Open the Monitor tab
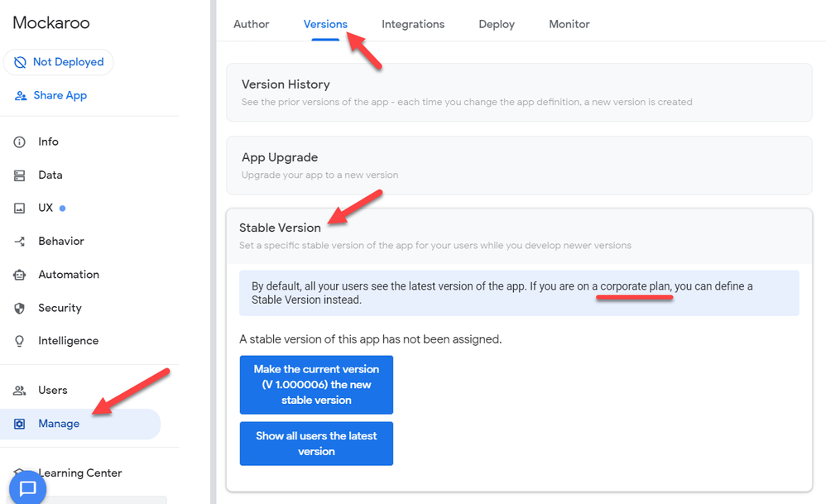Viewport: 826px width, 504px height. coord(569,24)
